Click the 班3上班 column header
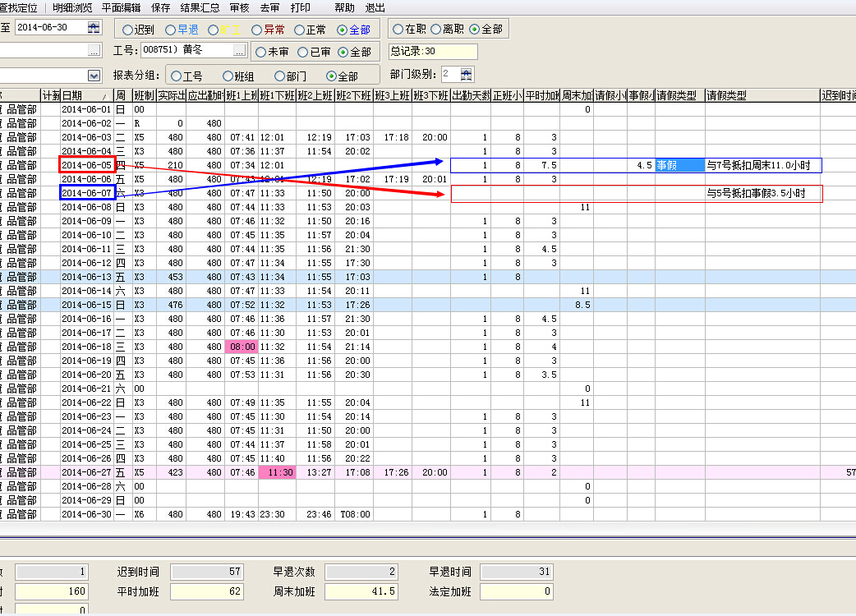The height and width of the screenshot is (616, 856). tap(393, 95)
